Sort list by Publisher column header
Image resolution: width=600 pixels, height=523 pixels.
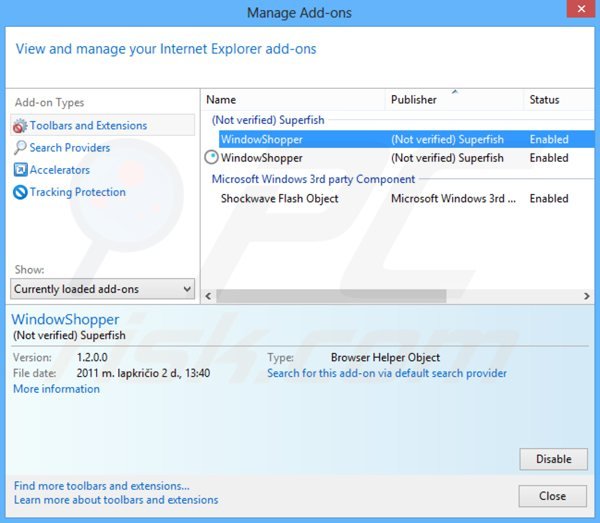tap(454, 100)
